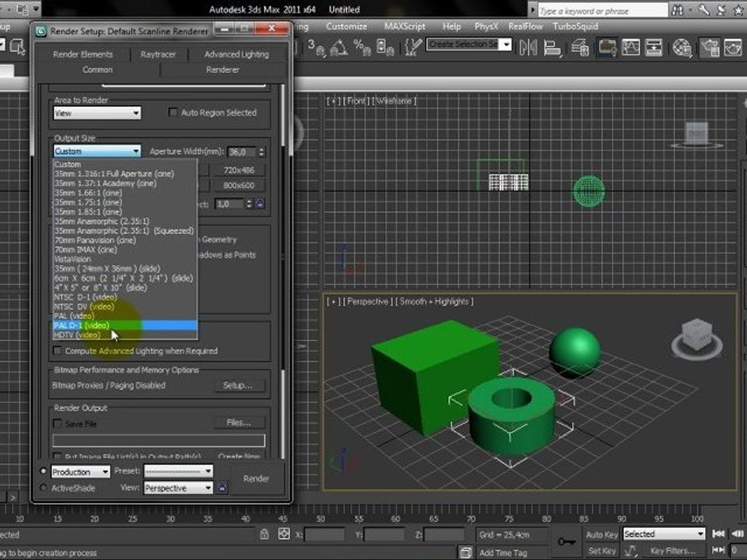Click frame 50 on the time track
Image resolution: width=747 pixels, height=560 pixels.
click(x=321, y=519)
